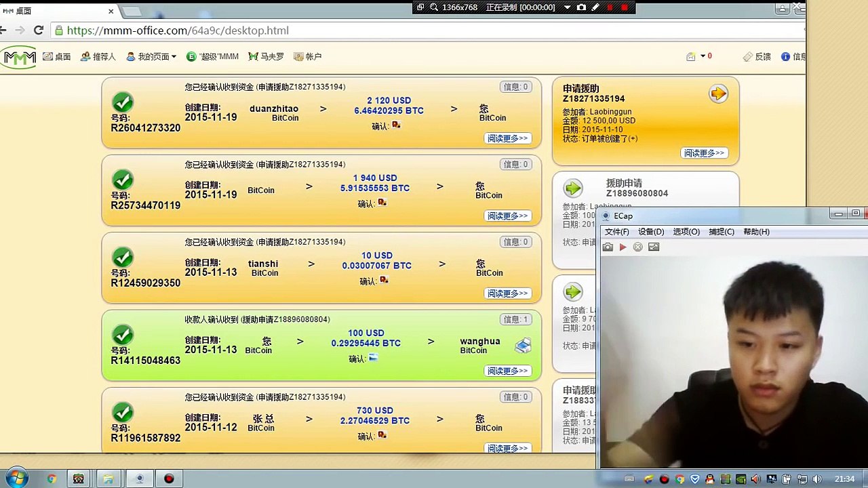The height and width of the screenshot is (488, 868).
Task: Select the 桌面 browser tab
Action: tap(60, 11)
